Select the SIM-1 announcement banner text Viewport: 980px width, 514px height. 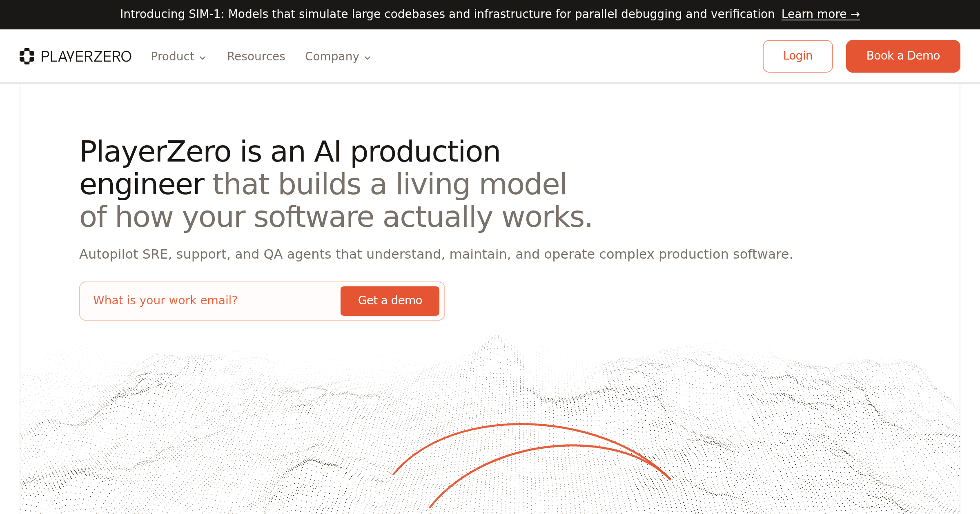[447, 14]
